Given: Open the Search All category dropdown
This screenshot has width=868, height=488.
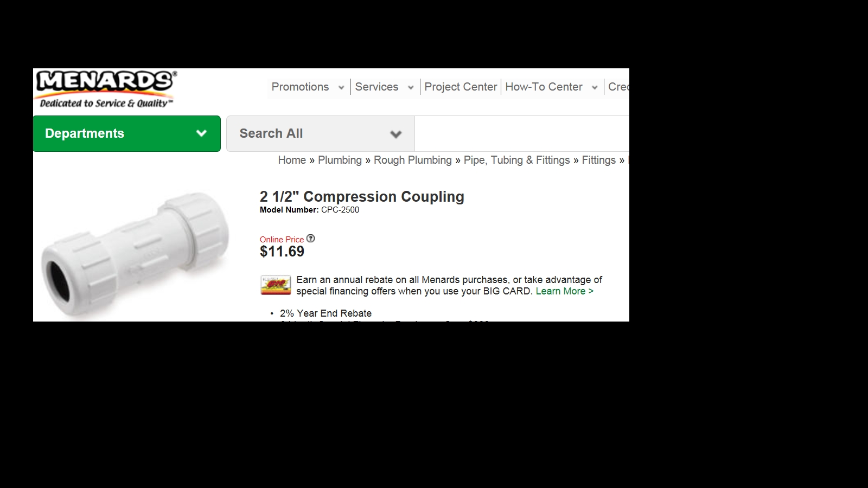Looking at the screenshot, I should point(320,133).
